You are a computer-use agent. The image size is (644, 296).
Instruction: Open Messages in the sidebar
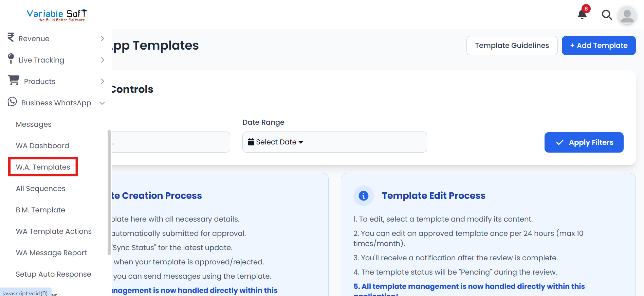tap(34, 124)
